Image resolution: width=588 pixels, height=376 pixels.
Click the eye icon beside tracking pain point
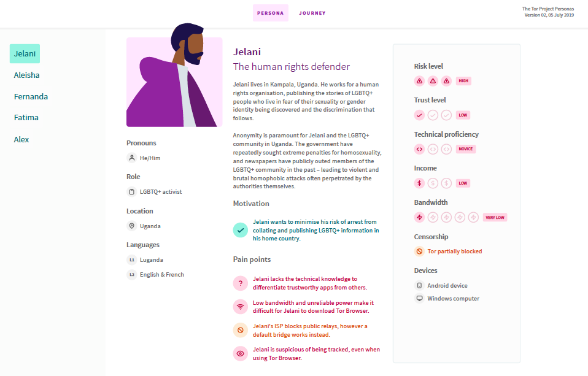click(241, 353)
